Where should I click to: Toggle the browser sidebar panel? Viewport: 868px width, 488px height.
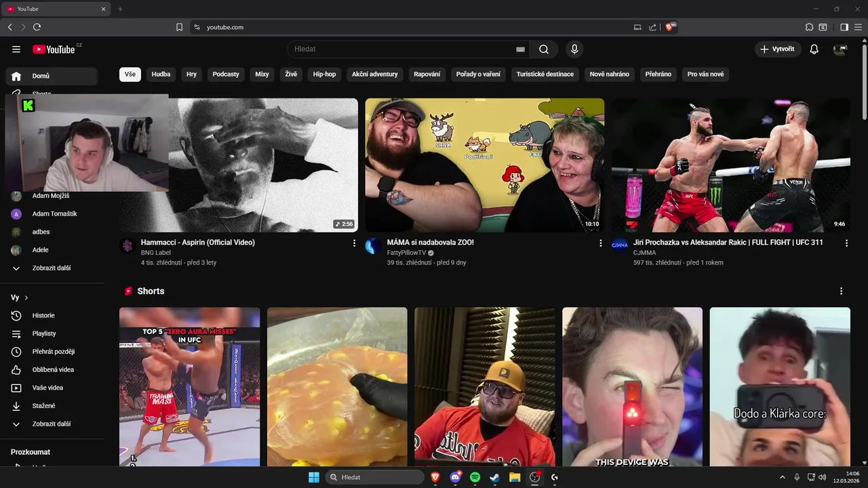844,27
